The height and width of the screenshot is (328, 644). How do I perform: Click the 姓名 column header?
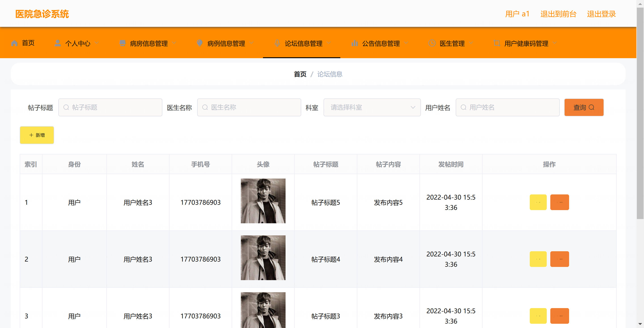[138, 164]
